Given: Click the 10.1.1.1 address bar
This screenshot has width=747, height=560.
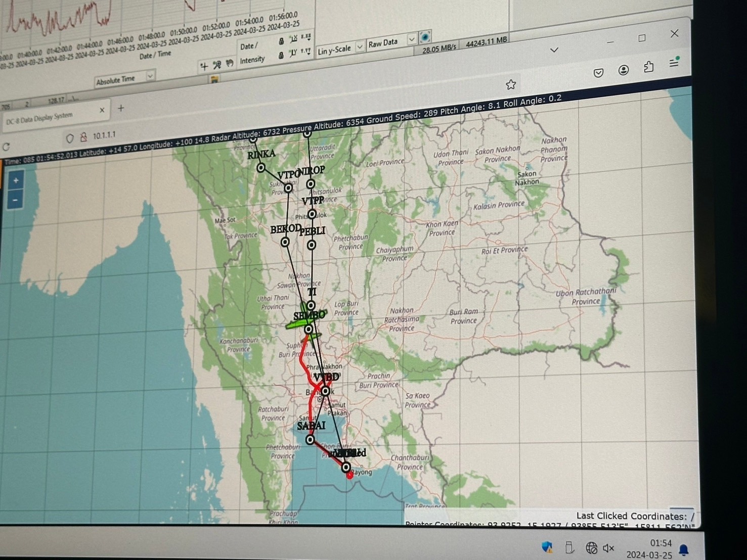Looking at the screenshot, I should pos(104,135).
